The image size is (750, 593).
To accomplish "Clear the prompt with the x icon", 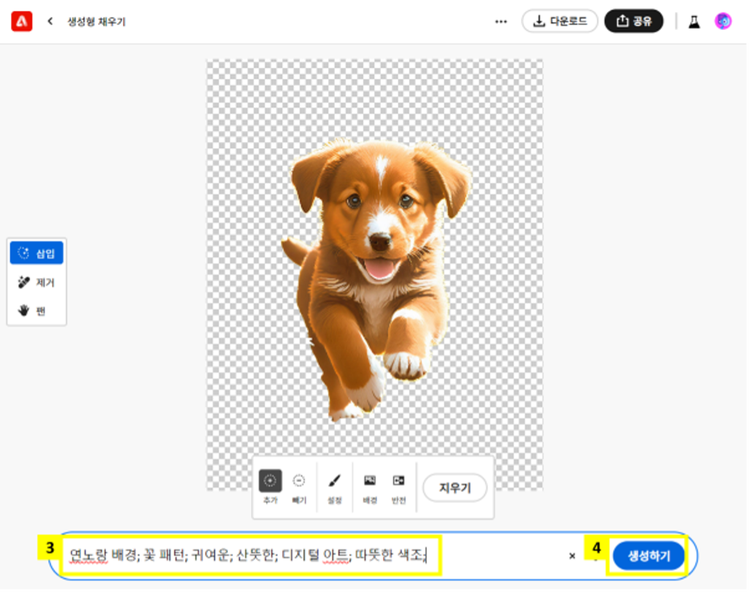I will click(x=572, y=555).
